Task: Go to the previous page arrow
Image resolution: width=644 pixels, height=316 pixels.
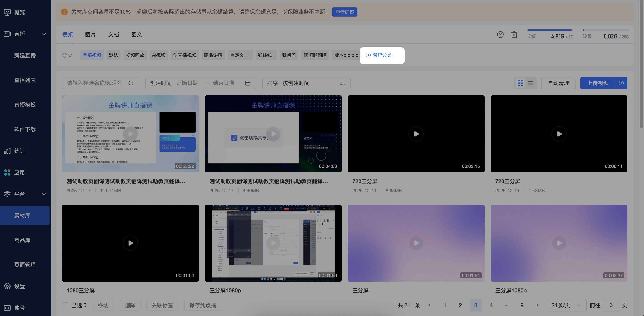Action: click(430, 305)
